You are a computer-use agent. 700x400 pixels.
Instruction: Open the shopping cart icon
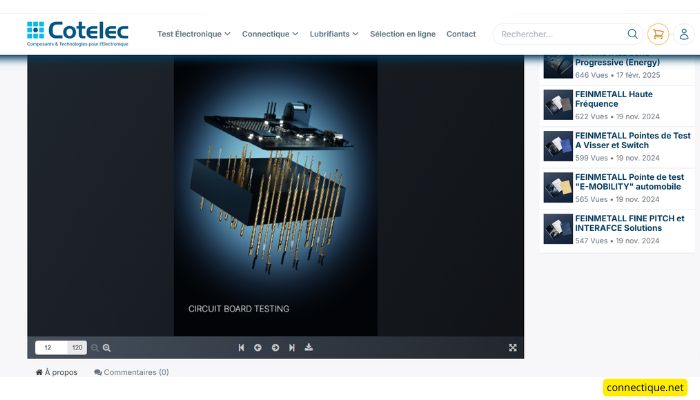point(657,34)
